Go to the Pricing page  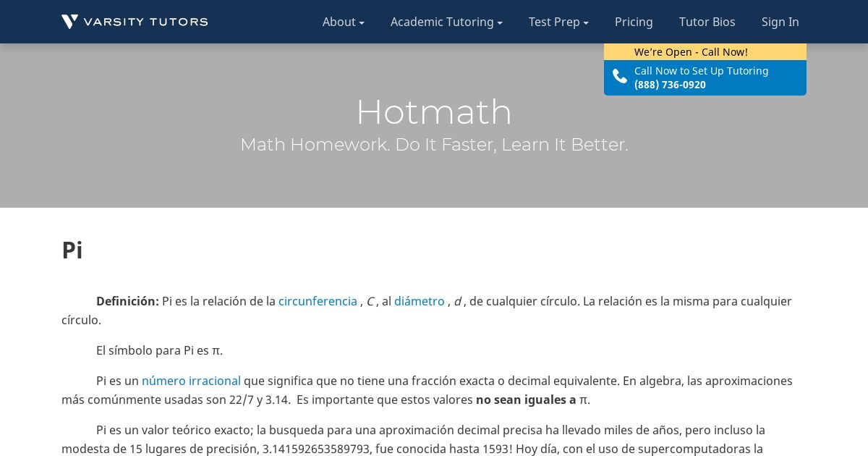coord(634,22)
